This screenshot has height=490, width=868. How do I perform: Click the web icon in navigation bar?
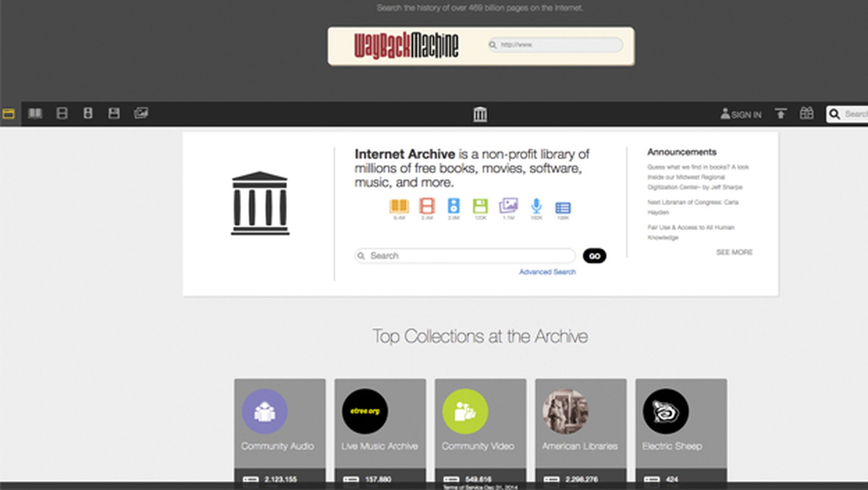(8, 114)
